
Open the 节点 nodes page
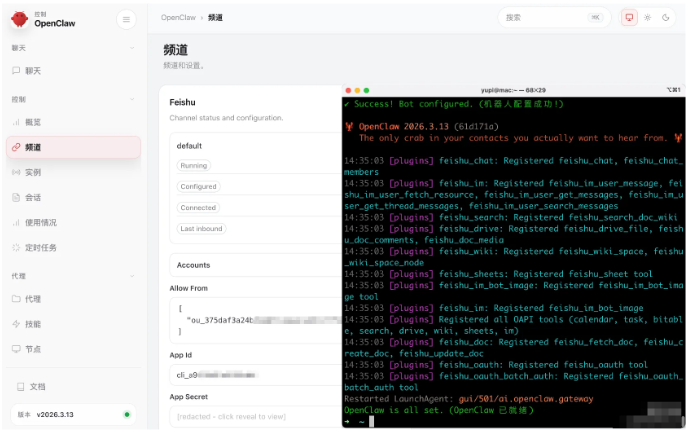pos(33,349)
